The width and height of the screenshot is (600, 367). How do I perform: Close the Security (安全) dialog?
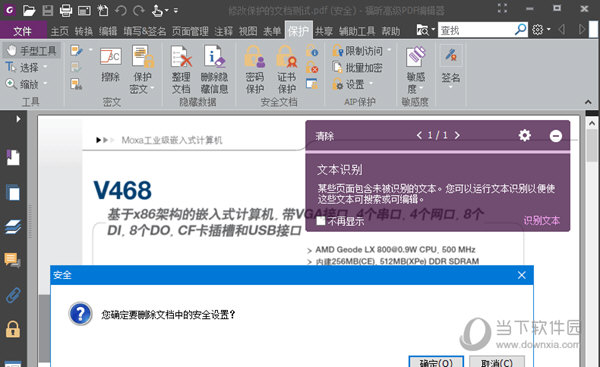coord(522,275)
